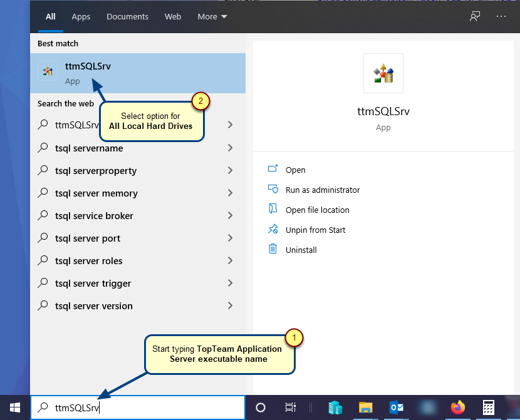Screen dimensions: 520x420
Task: Click the taskbar search input box
Action: click(138, 407)
